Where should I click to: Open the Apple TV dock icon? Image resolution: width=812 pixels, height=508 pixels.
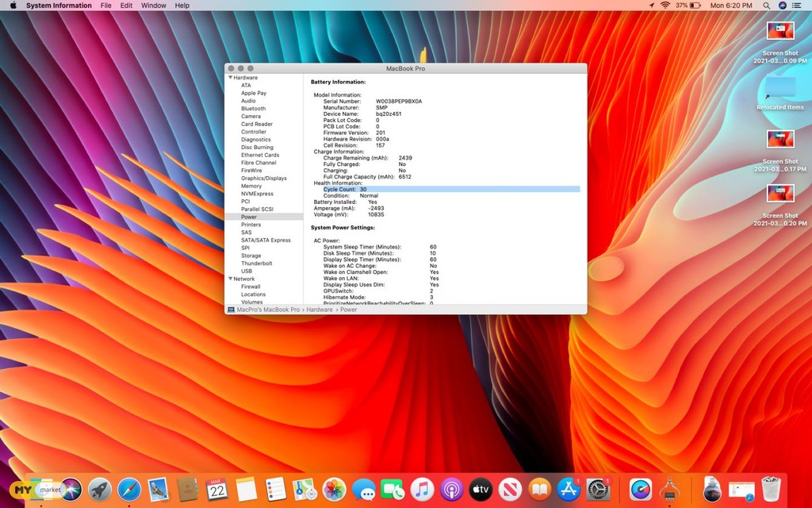[481, 489]
